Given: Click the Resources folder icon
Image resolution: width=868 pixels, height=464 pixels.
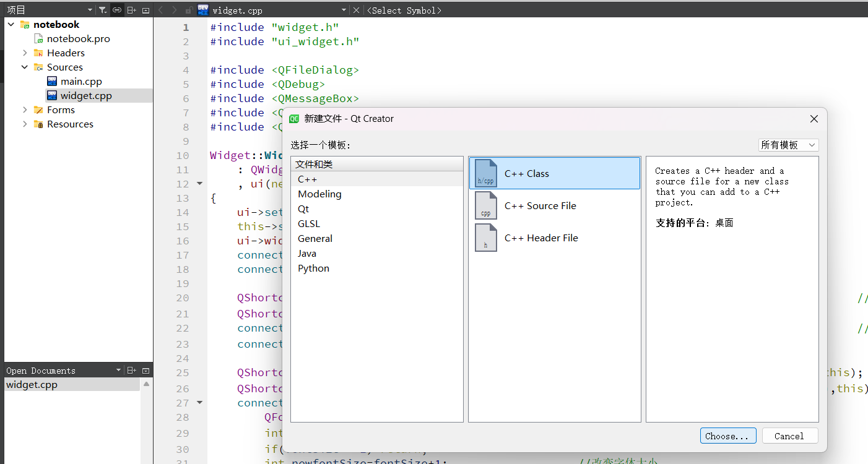Looking at the screenshot, I should (x=38, y=124).
